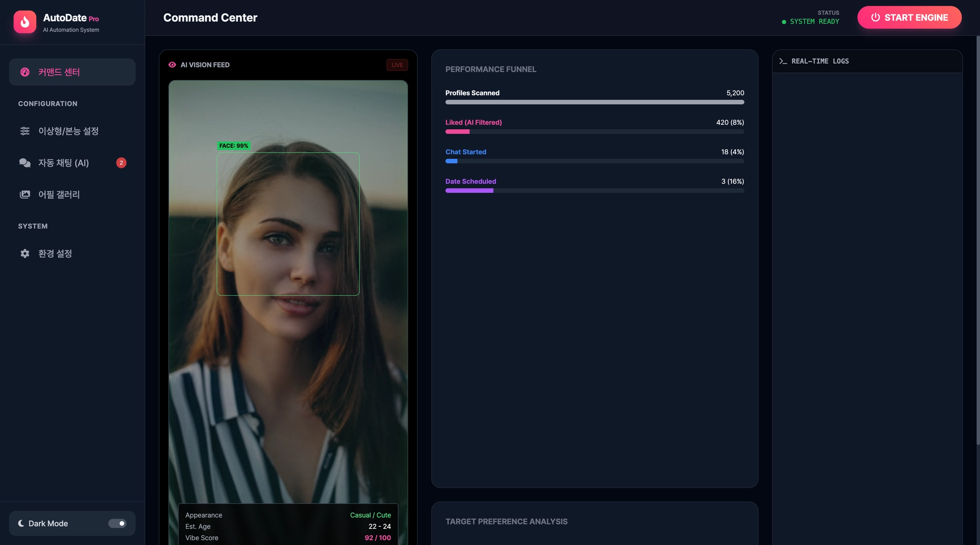
Task: Open 자동 채팅 (AI) menu item
Action: 64,163
